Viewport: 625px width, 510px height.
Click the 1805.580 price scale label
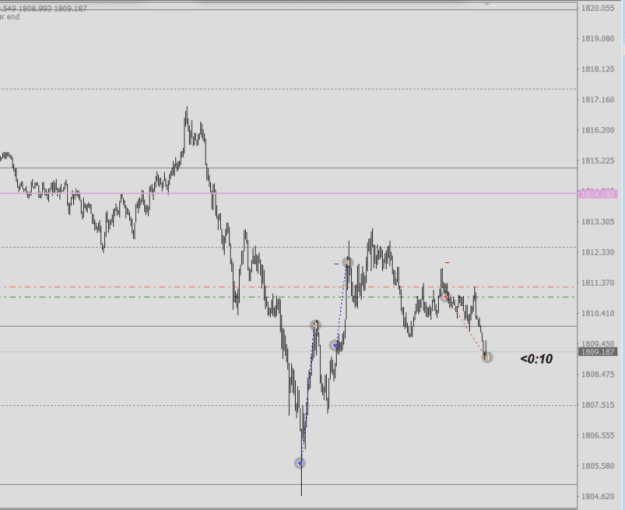click(x=597, y=466)
